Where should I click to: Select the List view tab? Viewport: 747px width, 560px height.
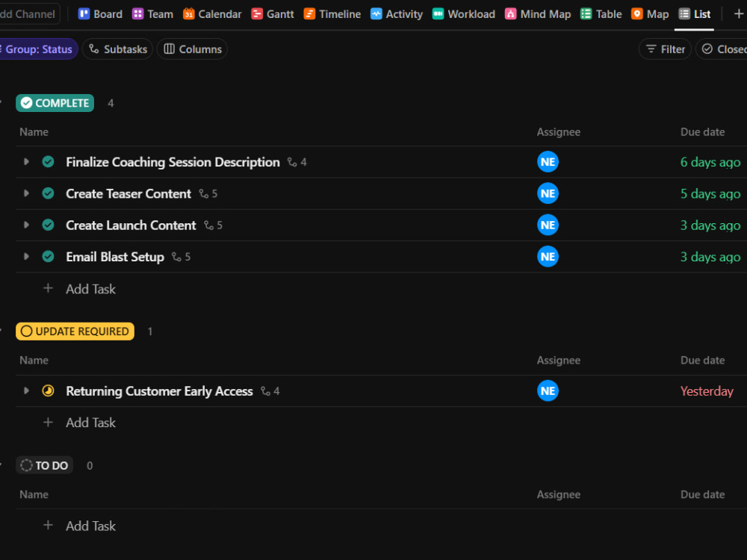tap(694, 14)
